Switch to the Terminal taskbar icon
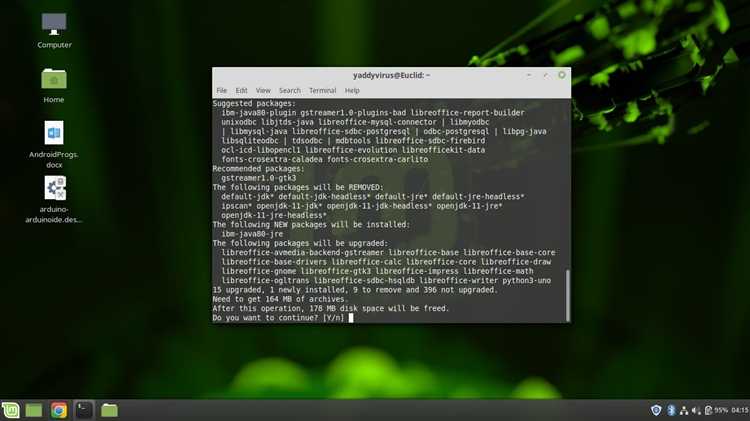The image size is (750, 421). tap(84, 410)
